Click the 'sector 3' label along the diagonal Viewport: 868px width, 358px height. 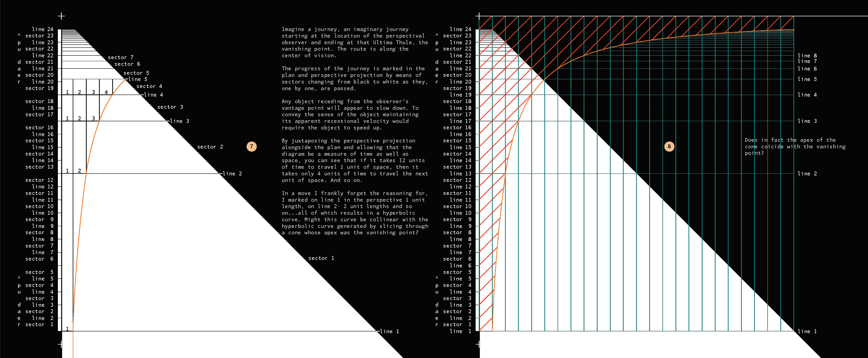point(170,107)
